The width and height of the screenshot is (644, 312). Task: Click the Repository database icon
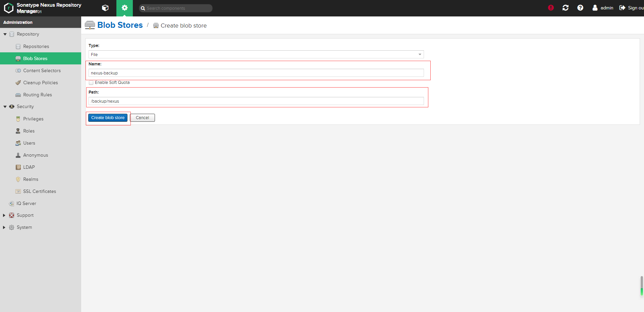coord(12,34)
